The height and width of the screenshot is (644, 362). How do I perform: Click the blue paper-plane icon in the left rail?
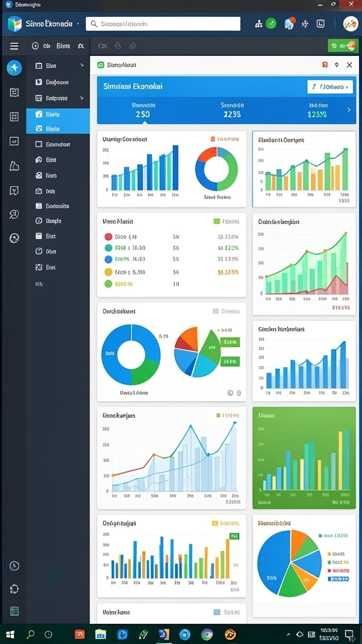pyautogui.click(x=14, y=67)
